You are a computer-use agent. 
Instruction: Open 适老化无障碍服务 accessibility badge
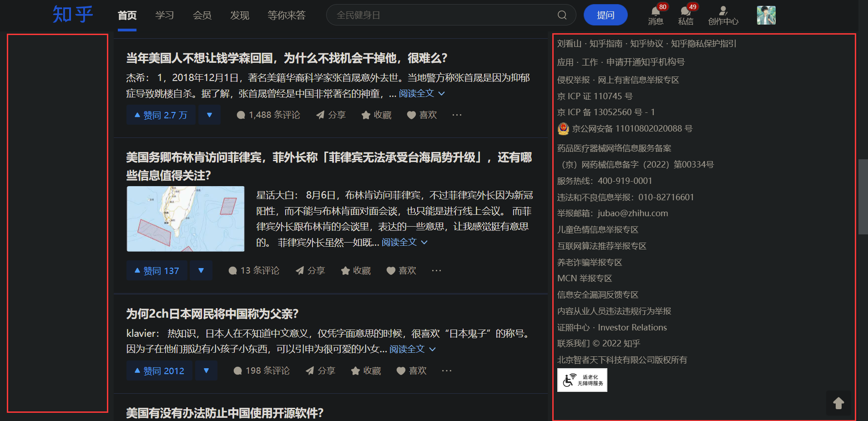pos(582,380)
